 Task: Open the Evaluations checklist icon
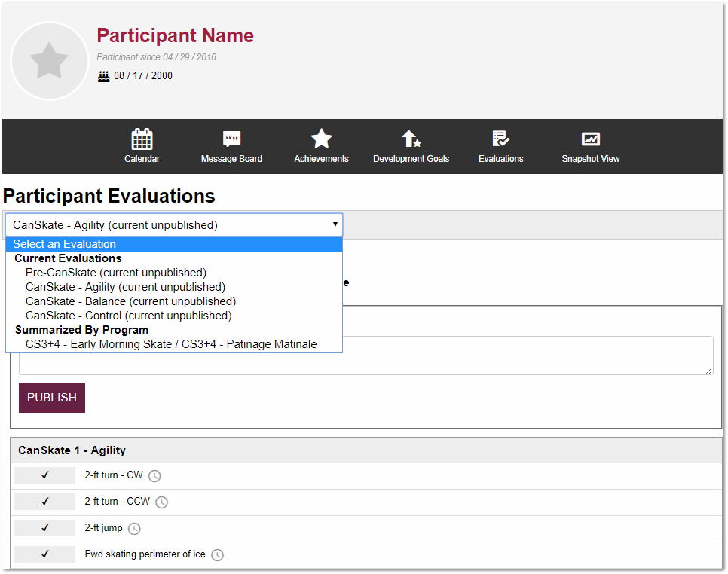(500, 139)
